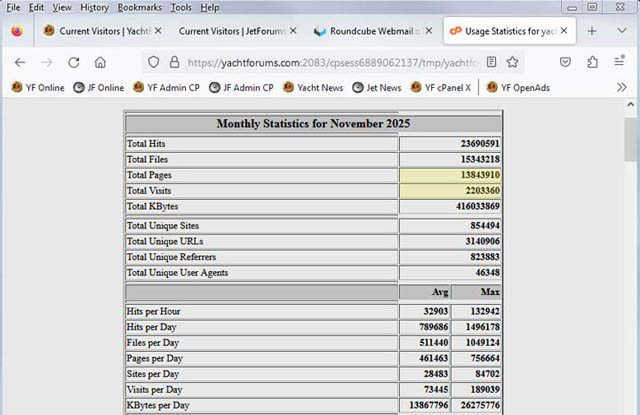The height and width of the screenshot is (415, 640).
Task: Go to the browser Home page icon
Action: pos(101,61)
